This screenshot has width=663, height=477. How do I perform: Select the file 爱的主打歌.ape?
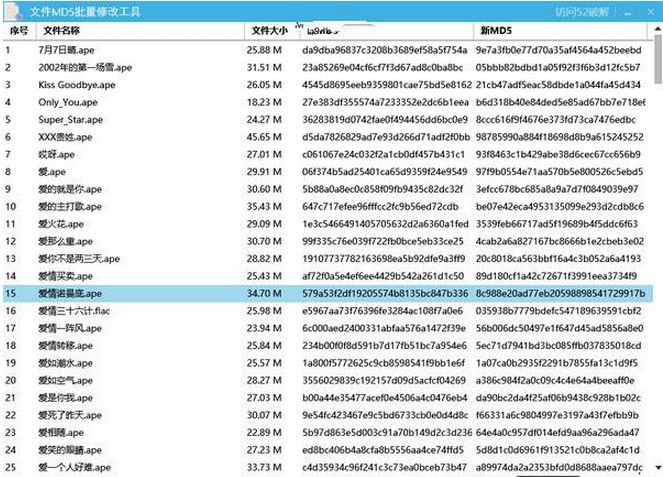[x=70, y=206]
